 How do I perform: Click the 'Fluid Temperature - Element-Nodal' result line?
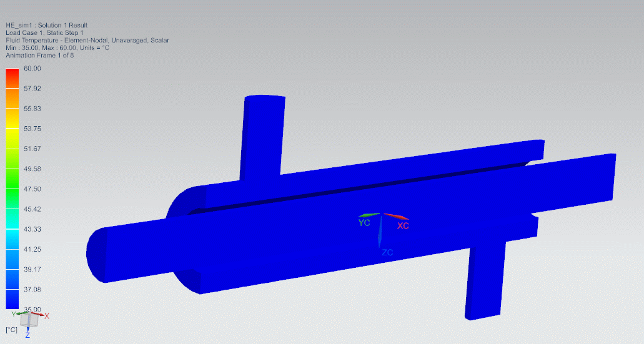pos(87,40)
